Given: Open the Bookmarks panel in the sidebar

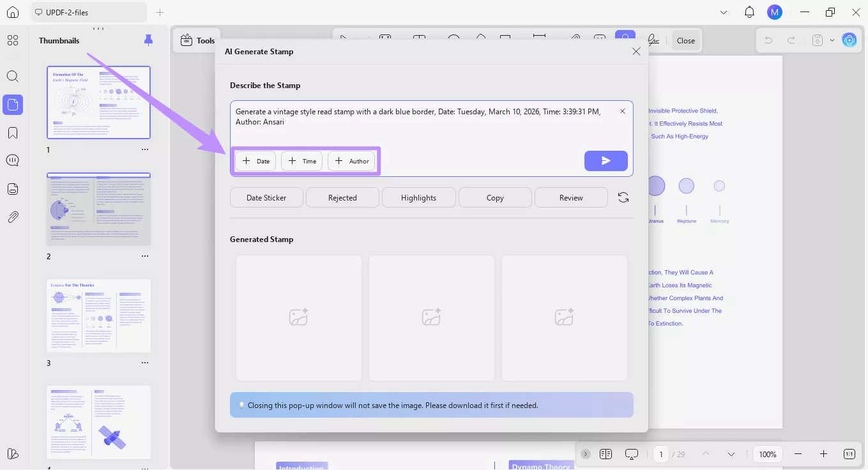Looking at the screenshot, I should point(13,132).
